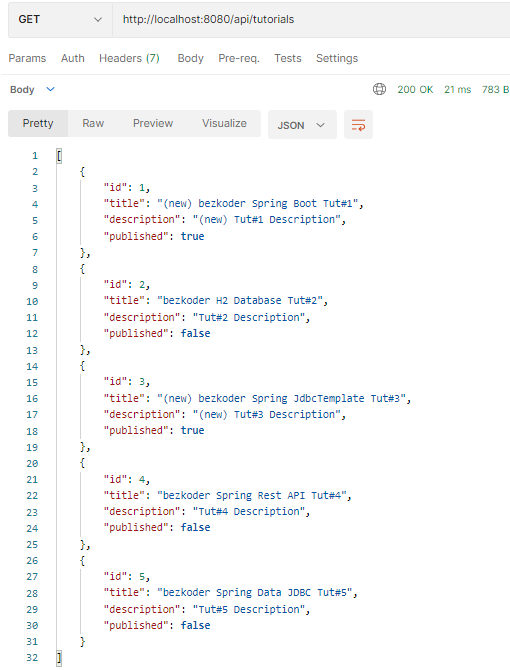Click line number 1
This screenshot has width=510, height=670.
click(35, 156)
